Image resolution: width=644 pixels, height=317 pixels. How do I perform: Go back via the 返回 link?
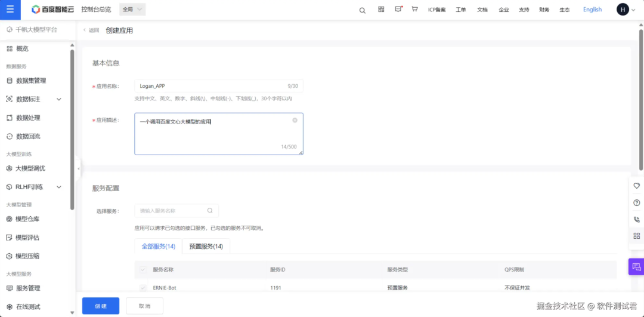(x=91, y=30)
